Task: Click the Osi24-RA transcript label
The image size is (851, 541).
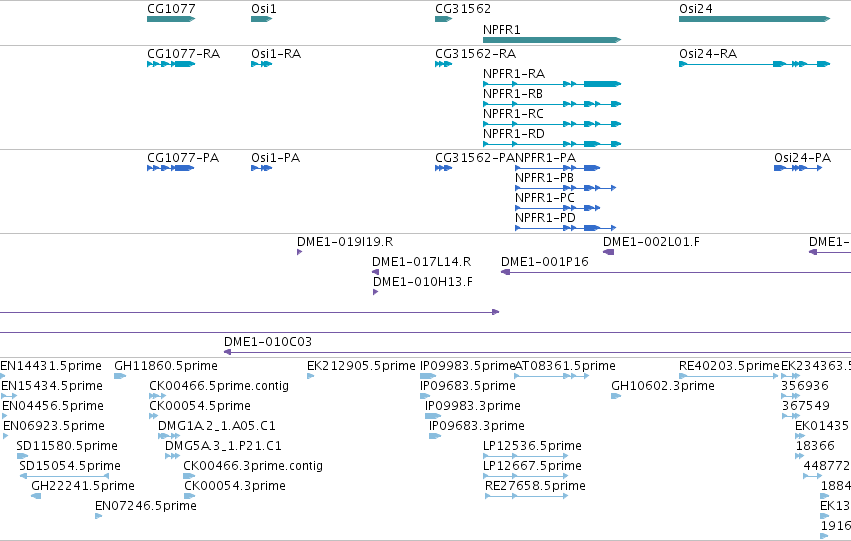Action: pyautogui.click(x=708, y=54)
